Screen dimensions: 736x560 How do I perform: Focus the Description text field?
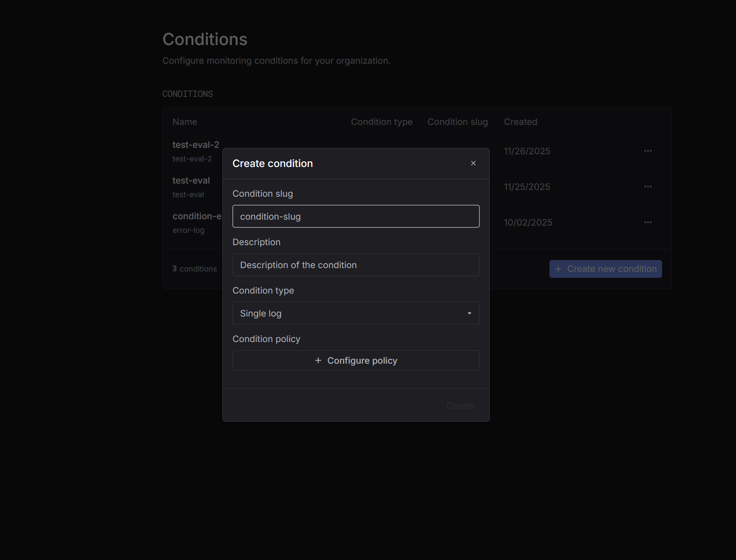[x=356, y=265]
